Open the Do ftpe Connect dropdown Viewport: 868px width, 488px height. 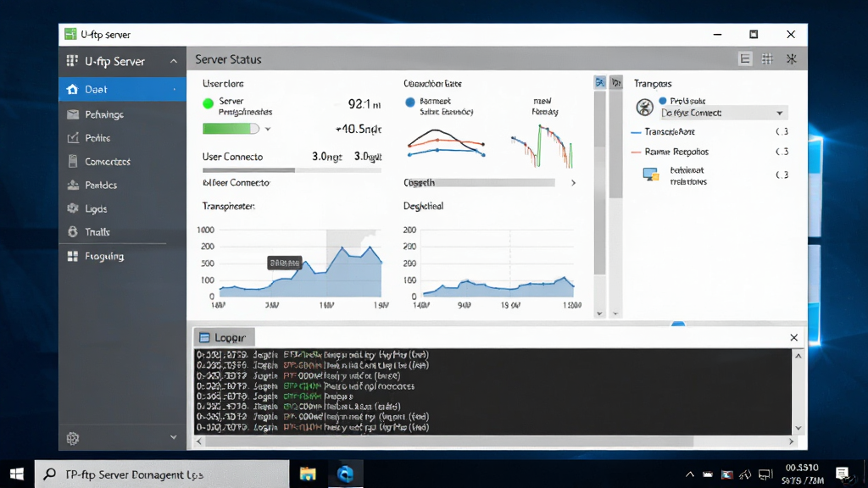coord(724,113)
